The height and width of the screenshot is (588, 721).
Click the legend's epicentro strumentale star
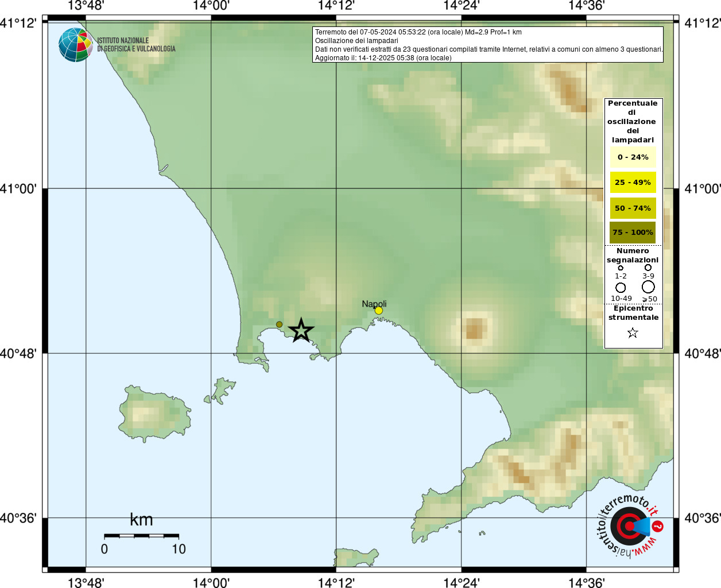pos(633,333)
